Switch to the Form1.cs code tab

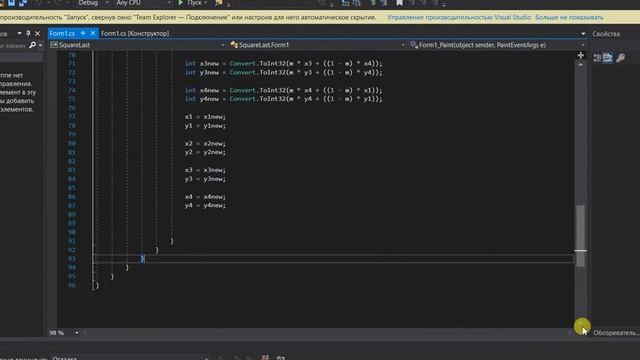click(62, 33)
